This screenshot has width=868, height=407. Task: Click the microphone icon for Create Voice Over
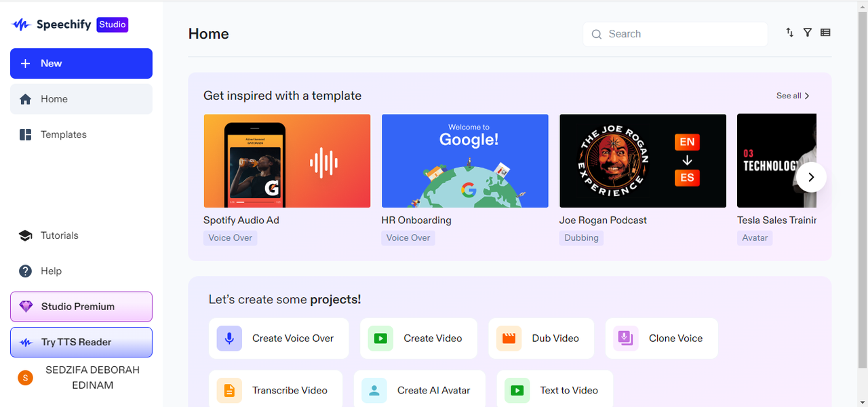pyautogui.click(x=229, y=338)
